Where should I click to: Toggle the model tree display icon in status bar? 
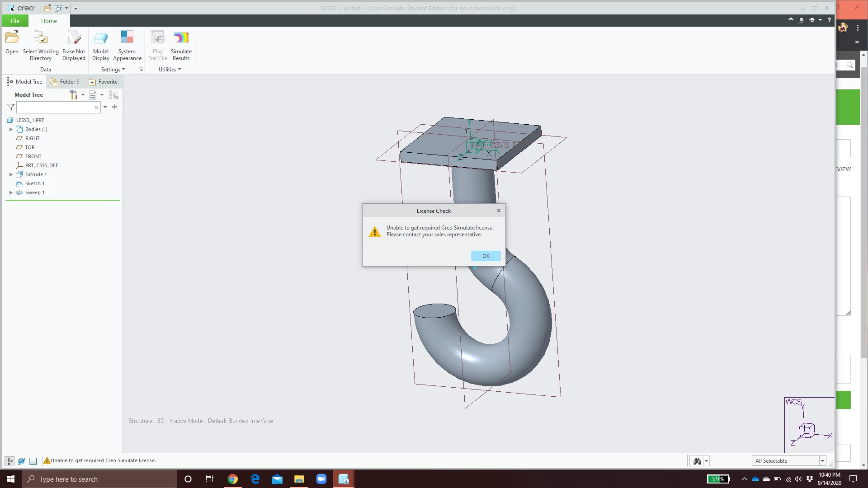[10, 461]
